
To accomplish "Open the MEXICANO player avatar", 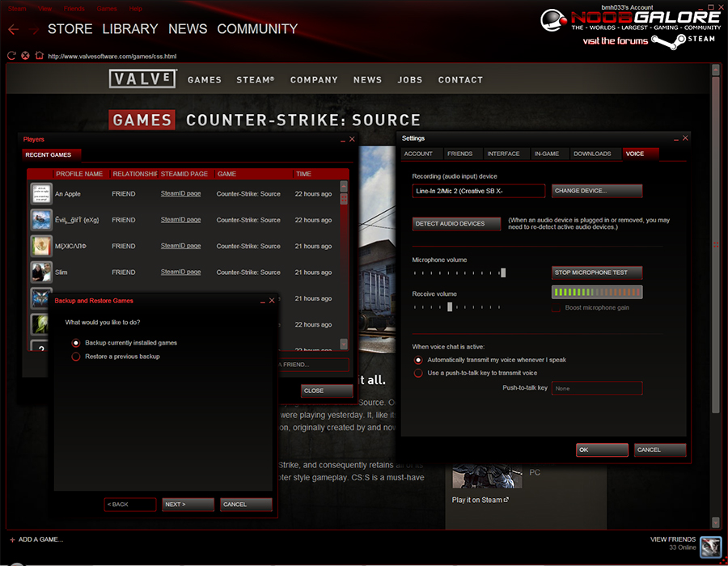I will [x=41, y=246].
